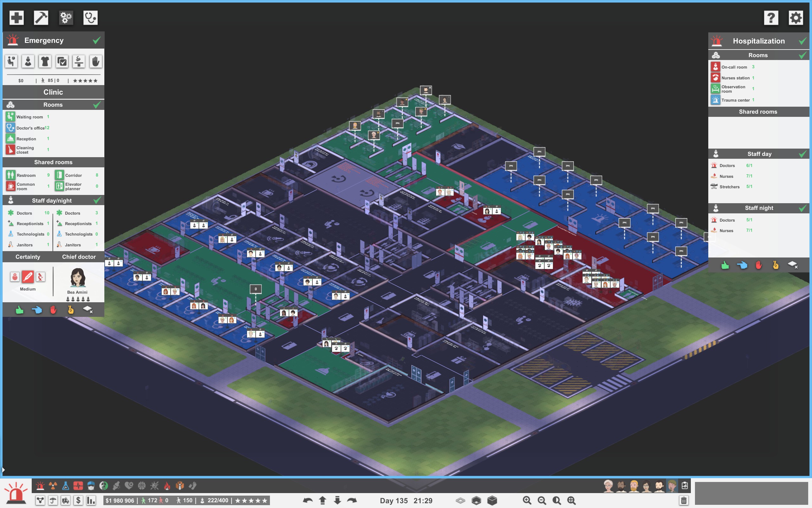Open the dollar finances panel
The height and width of the screenshot is (508, 812).
[78, 501]
